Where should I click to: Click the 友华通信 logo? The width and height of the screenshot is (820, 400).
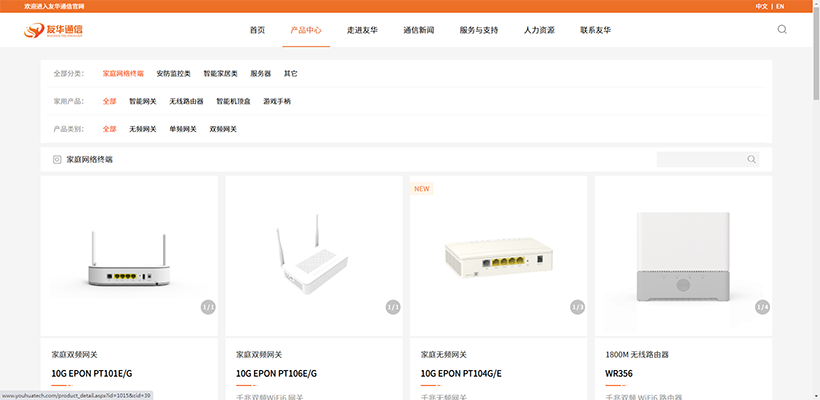tap(54, 30)
